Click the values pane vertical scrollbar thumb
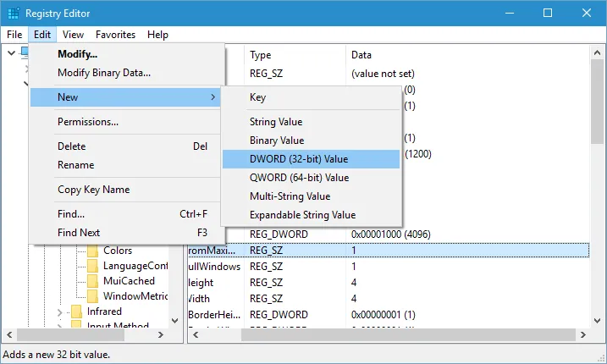The width and height of the screenshot is (607, 364). [x=597, y=102]
